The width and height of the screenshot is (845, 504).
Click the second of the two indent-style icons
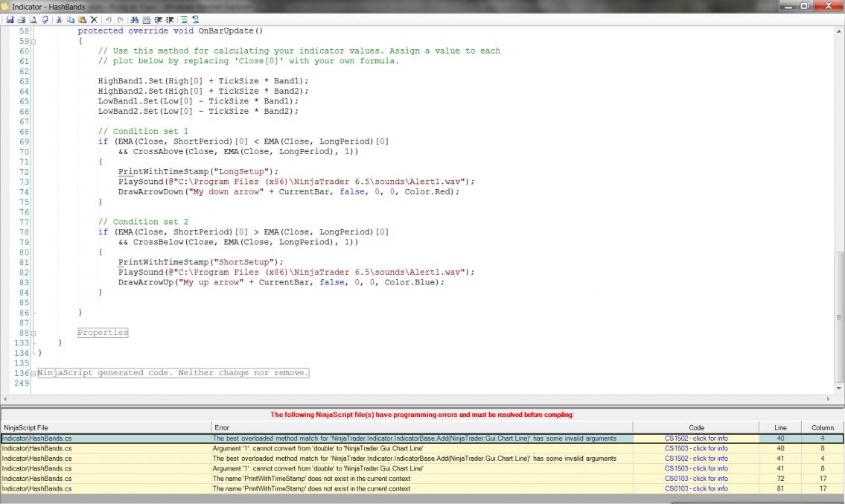[x=170, y=19]
